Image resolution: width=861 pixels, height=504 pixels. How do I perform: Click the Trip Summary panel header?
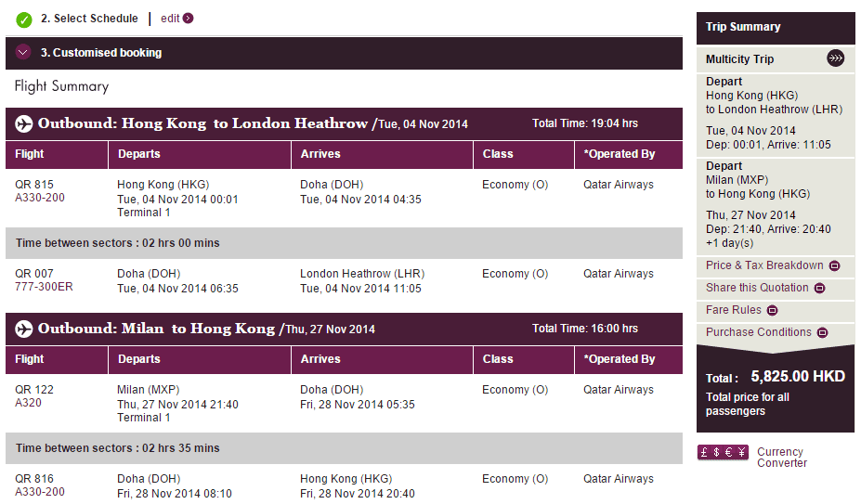[743, 27]
